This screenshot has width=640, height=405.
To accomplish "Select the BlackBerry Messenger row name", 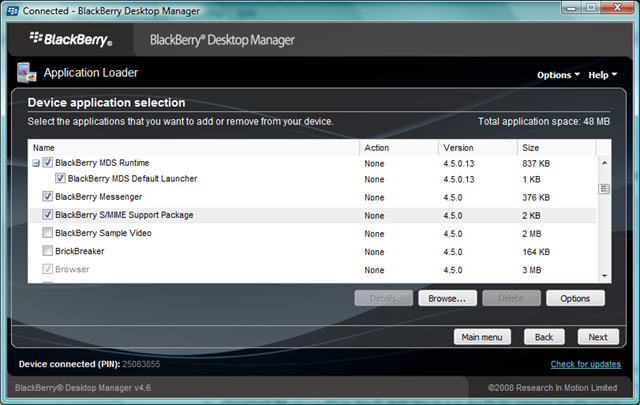I will (x=99, y=197).
